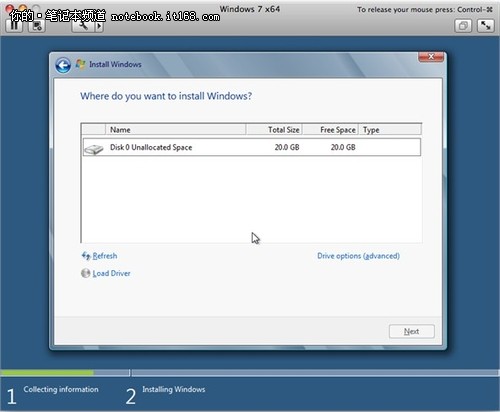The width and height of the screenshot is (500, 412).
Task: Click the Load Driver disc icon
Action: pyautogui.click(x=86, y=273)
